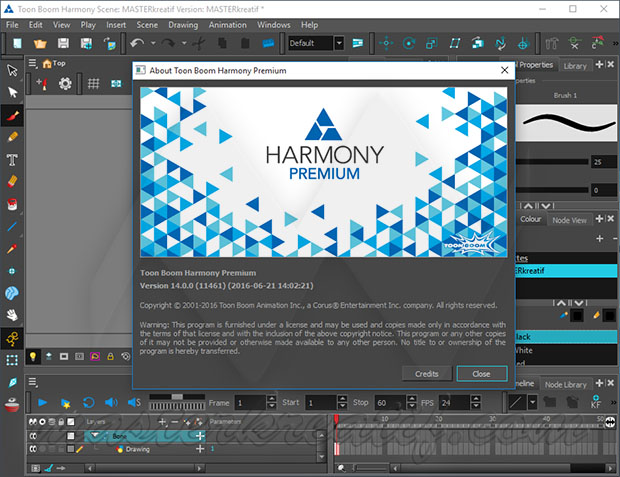
Task: Click the Scale tool in top toolbar
Action: click(431, 43)
